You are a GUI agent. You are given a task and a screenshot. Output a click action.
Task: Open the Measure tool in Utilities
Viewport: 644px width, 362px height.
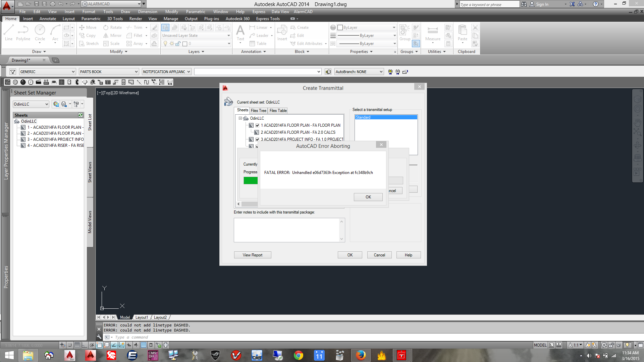coord(432,34)
